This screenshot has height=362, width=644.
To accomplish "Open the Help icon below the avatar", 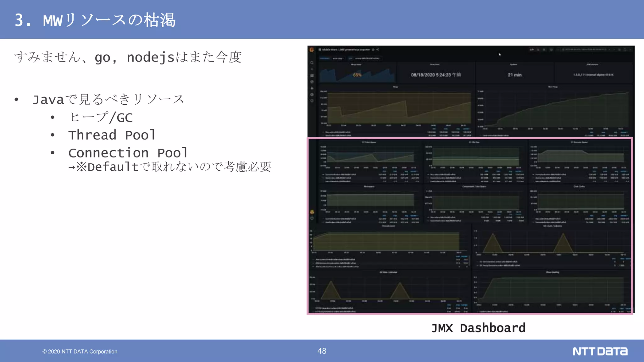I will 312,218.
